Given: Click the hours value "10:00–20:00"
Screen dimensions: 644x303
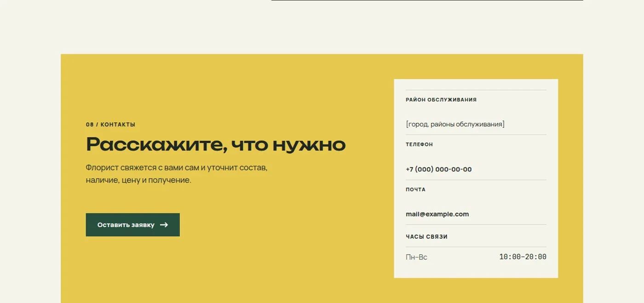Looking at the screenshot, I should [523, 257].
